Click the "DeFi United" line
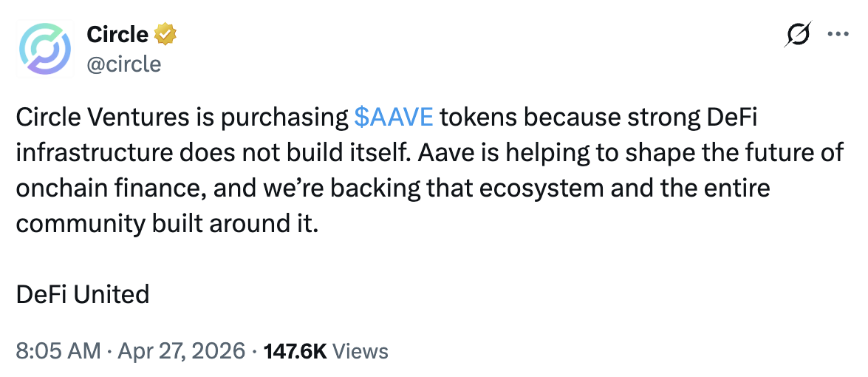This screenshot has width=868, height=377. pyautogui.click(x=82, y=294)
